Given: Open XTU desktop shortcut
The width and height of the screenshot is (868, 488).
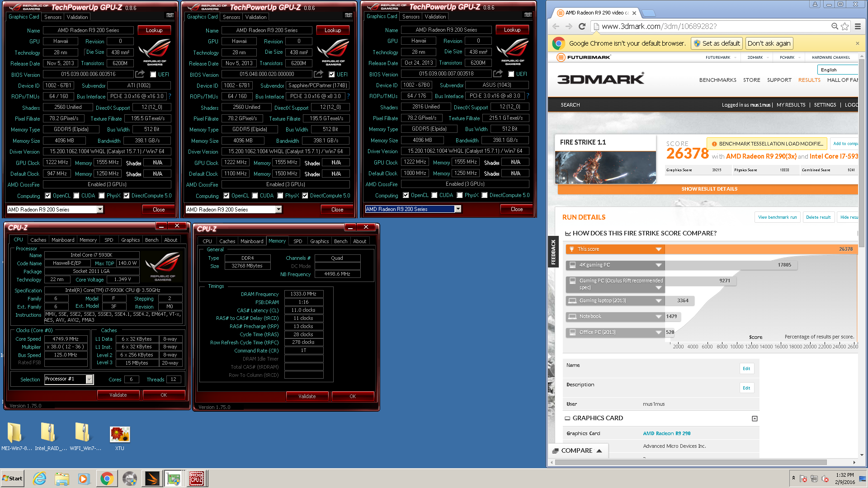Looking at the screenshot, I should 120,438.
